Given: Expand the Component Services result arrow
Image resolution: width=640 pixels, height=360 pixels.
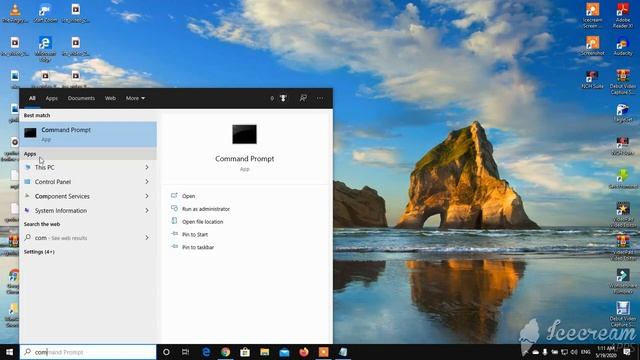Looking at the screenshot, I should [x=147, y=196].
